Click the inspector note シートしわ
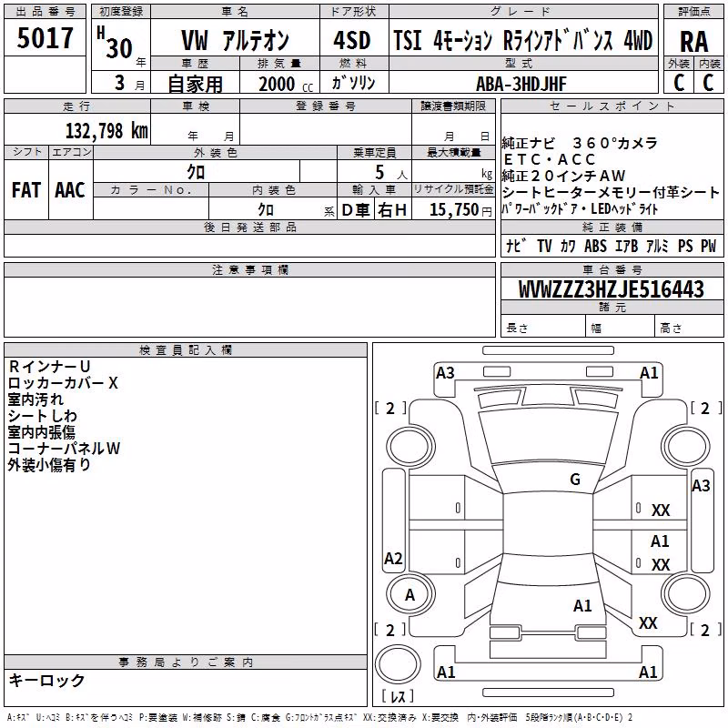Screen dimensions: 728x728 [42, 416]
